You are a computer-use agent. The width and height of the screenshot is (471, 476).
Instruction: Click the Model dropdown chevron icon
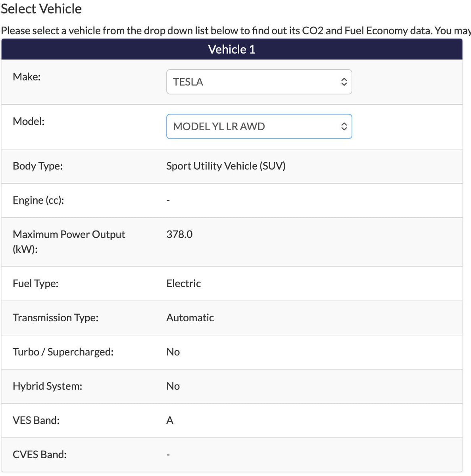[344, 126]
